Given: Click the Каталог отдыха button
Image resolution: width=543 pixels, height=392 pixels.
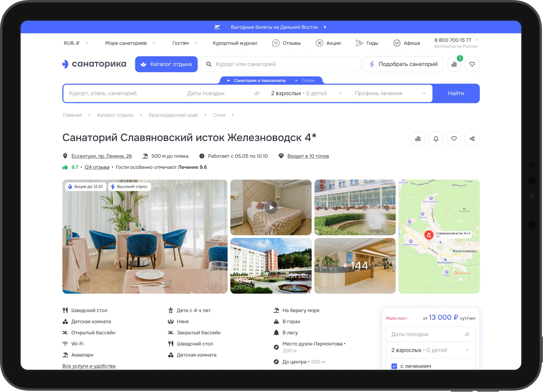Looking at the screenshot, I should (166, 64).
